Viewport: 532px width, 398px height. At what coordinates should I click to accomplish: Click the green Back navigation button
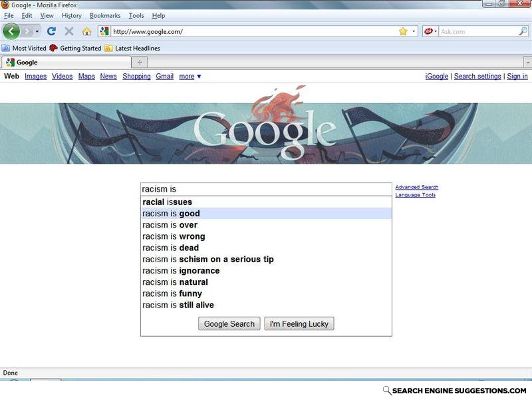coord(11,31)
